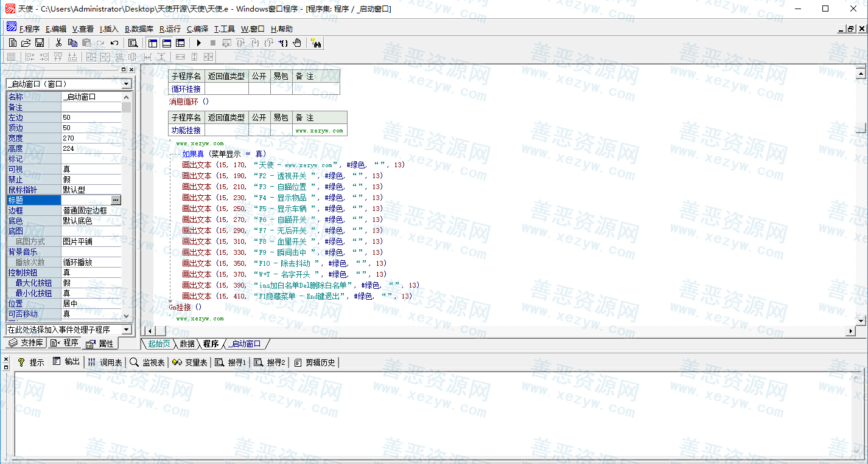Click the Undo arrow icon

click(114, 43)
